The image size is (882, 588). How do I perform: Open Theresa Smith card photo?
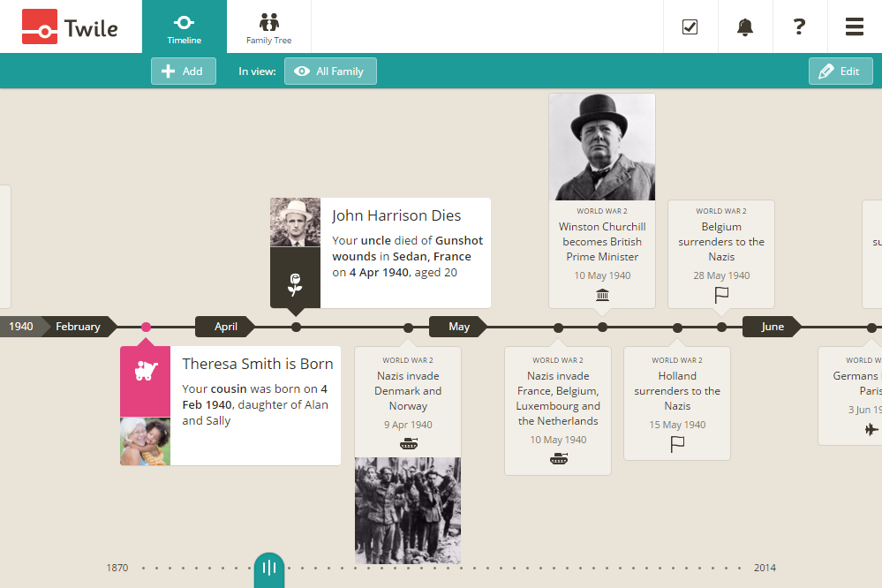coord(145,441)
